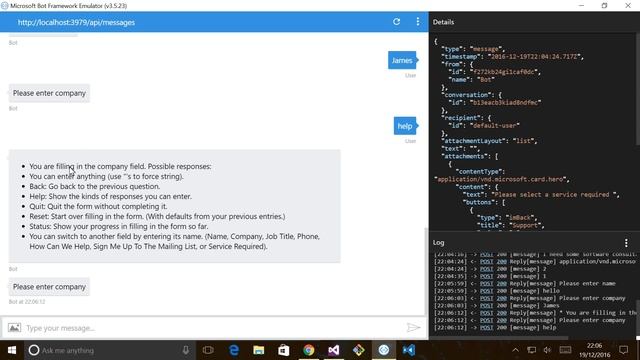The width and height of the screenshot is (640, 360).
Task: Click the refresh conversation icon in blue header
Action: point(396,22)
